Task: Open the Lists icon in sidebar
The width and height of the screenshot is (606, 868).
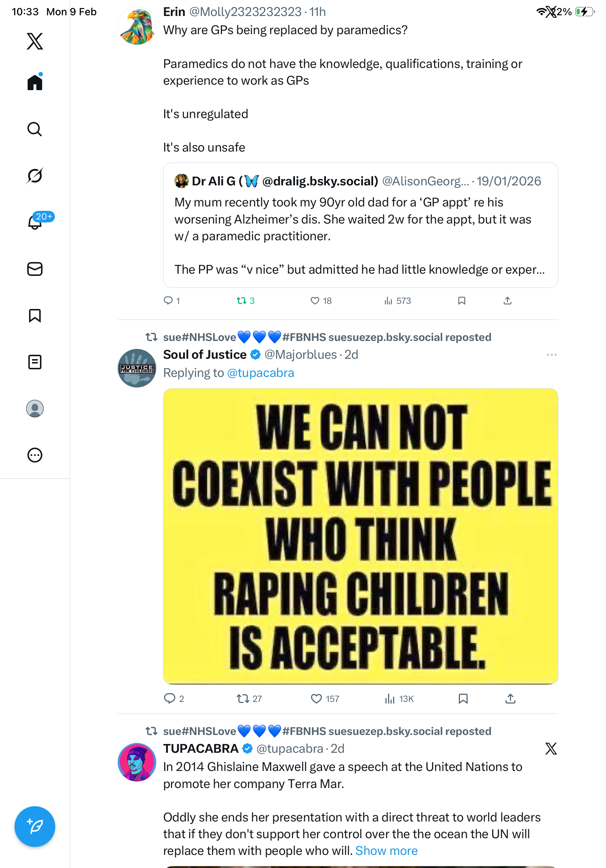Action: point(35,362)
